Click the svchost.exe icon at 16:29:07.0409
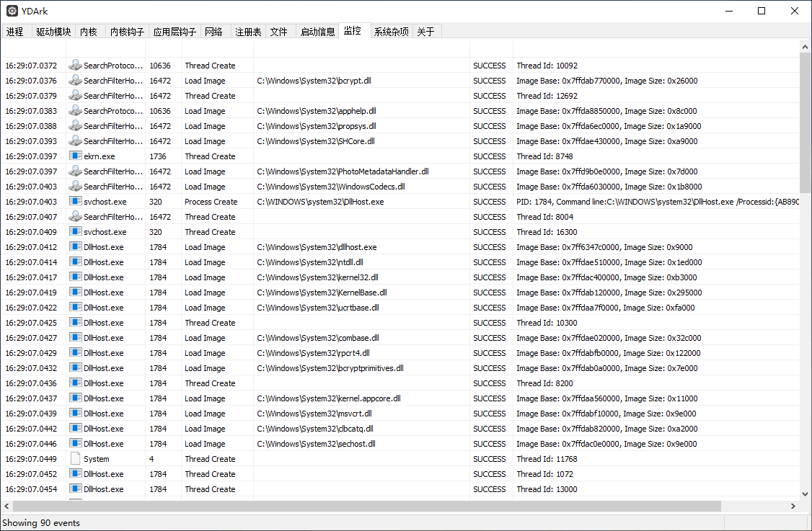 click(76, 231)
